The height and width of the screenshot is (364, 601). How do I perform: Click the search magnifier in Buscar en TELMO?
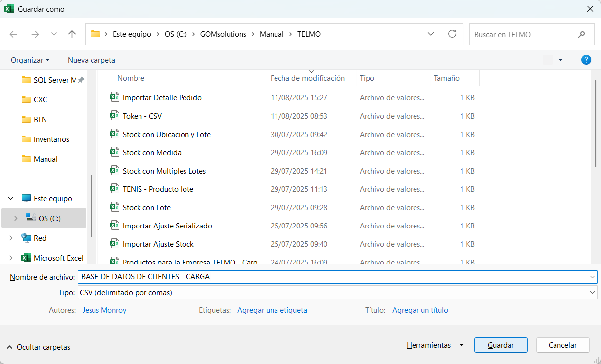click(581, 34)
